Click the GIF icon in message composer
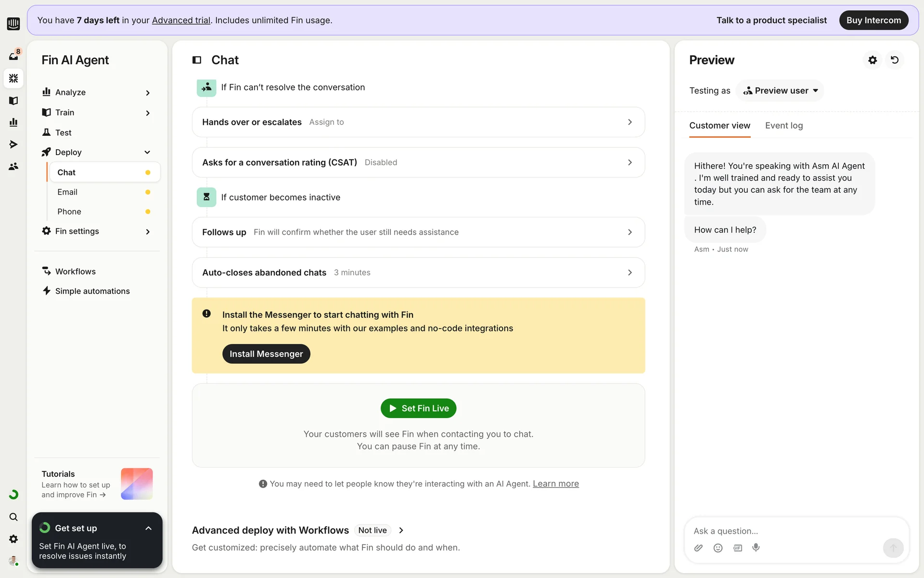 [737, 548]
